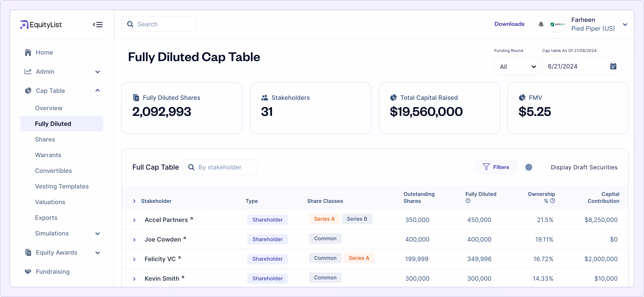Click the Kevin Smith stakeholder name
The height and width of the screenshot is (297, 644).
pos(162,278)
